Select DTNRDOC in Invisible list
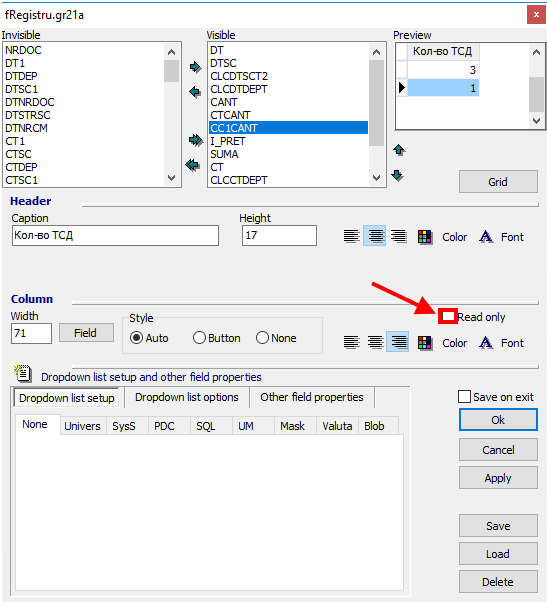547x602 pixels. [x=84, y=102]
